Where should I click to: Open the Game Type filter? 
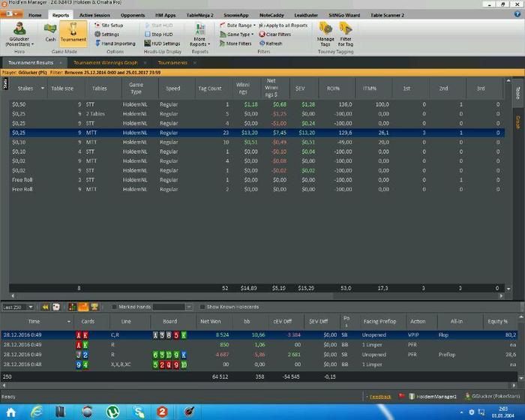coord(237,34)
